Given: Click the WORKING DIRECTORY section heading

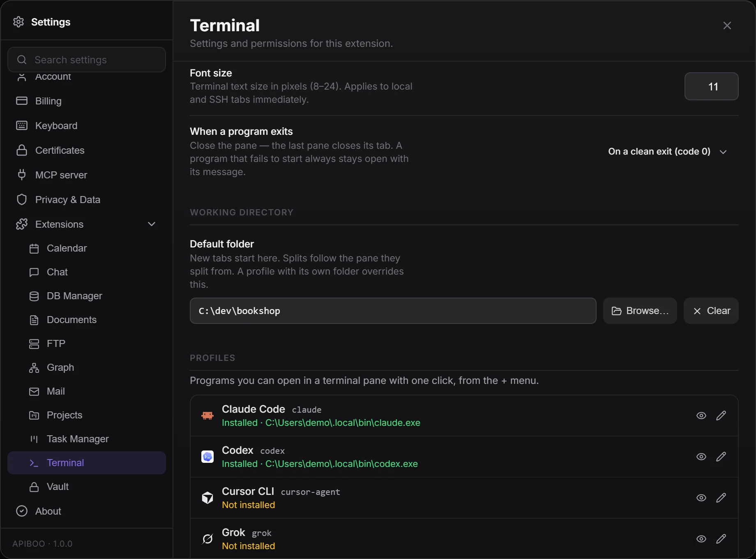Looking at the screenshot, I should [x=242, y=213].
